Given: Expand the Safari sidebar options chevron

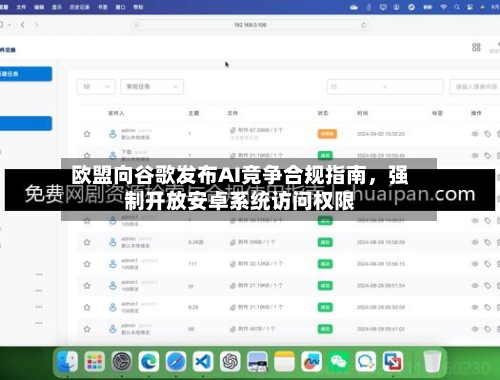Looking at the screenshot, I should tap(10, 25).
